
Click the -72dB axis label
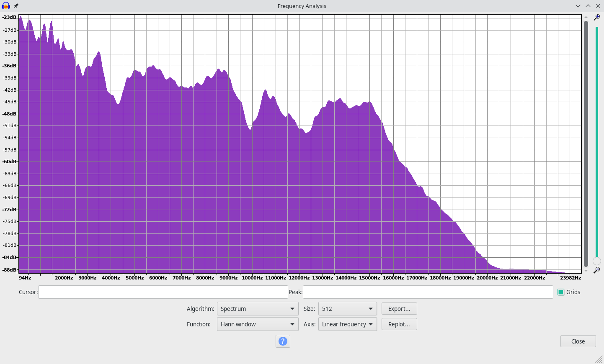coord(9,210)
